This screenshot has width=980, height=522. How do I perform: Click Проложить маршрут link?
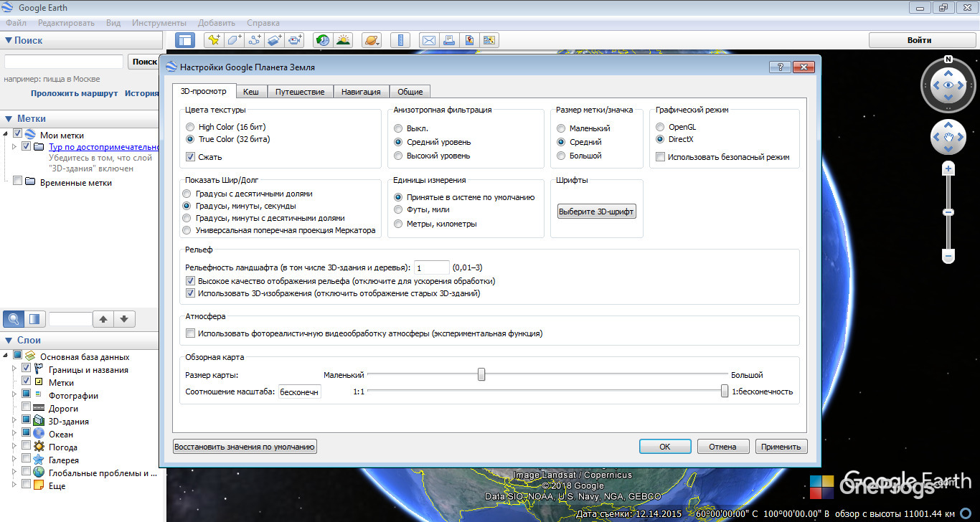pos(74,93)
